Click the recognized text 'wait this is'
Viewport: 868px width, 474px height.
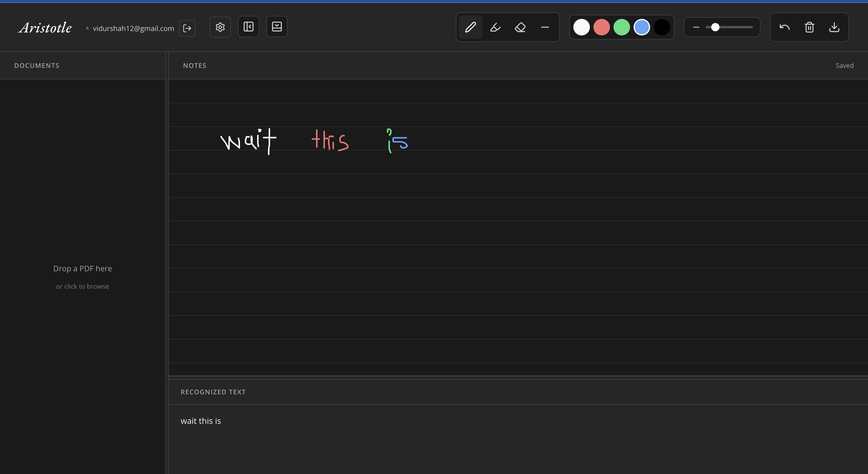tap(201, 421)
